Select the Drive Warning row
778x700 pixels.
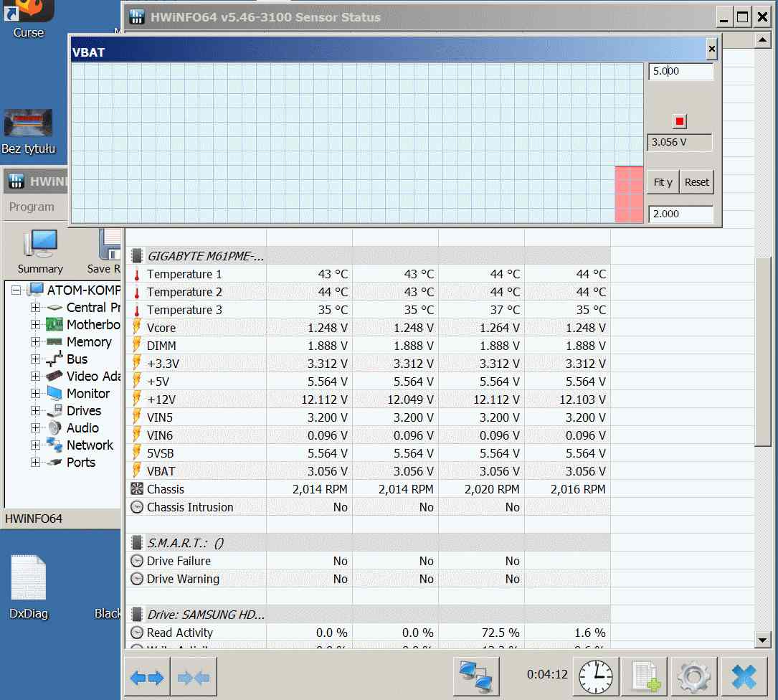pos(368,579)
